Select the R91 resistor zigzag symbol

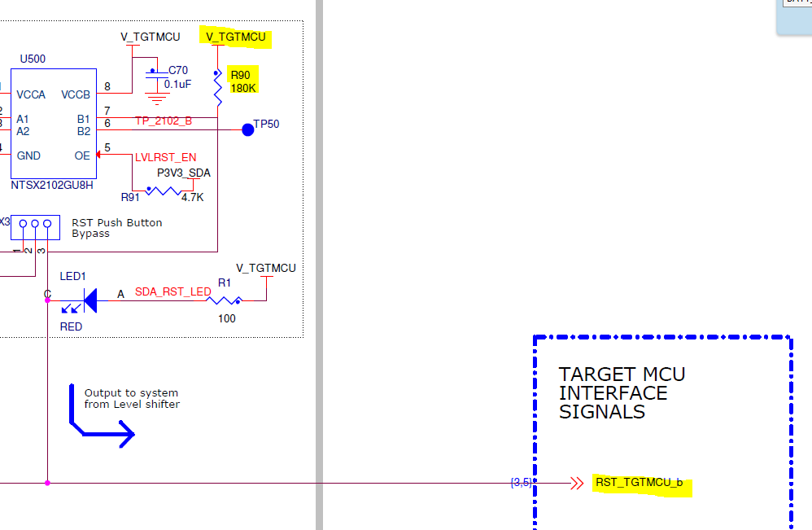(164, 191)
